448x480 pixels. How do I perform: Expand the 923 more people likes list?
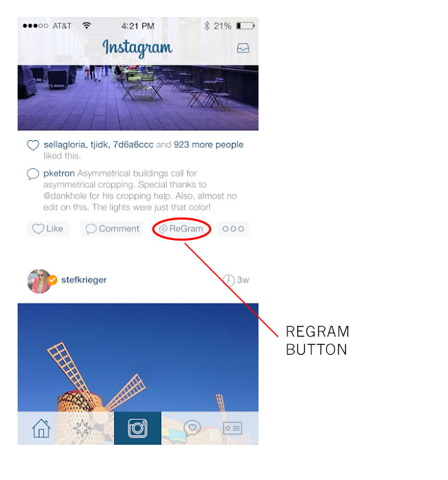pyautogui.click(x=209, y=144)
